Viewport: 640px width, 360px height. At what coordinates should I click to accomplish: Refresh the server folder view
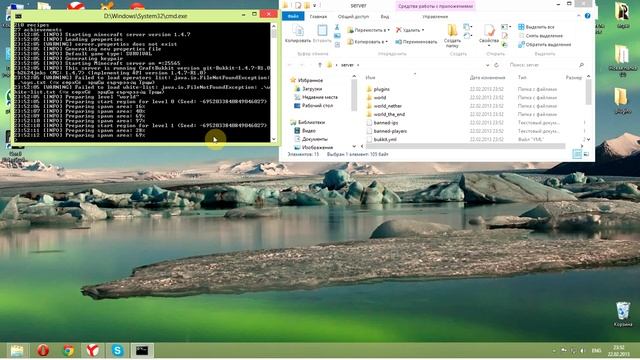click(x=496, y=65)
